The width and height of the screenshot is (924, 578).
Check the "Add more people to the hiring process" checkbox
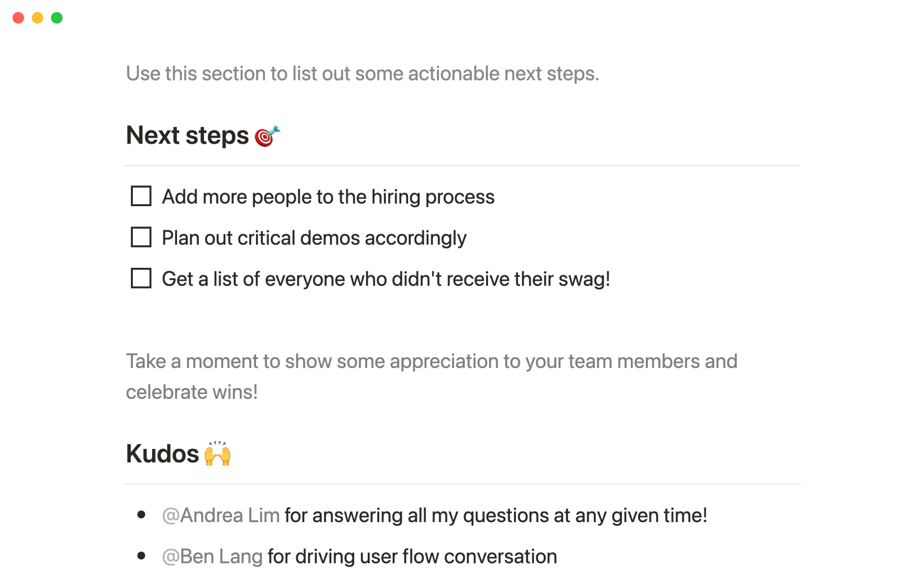click(x=141, y=196)
